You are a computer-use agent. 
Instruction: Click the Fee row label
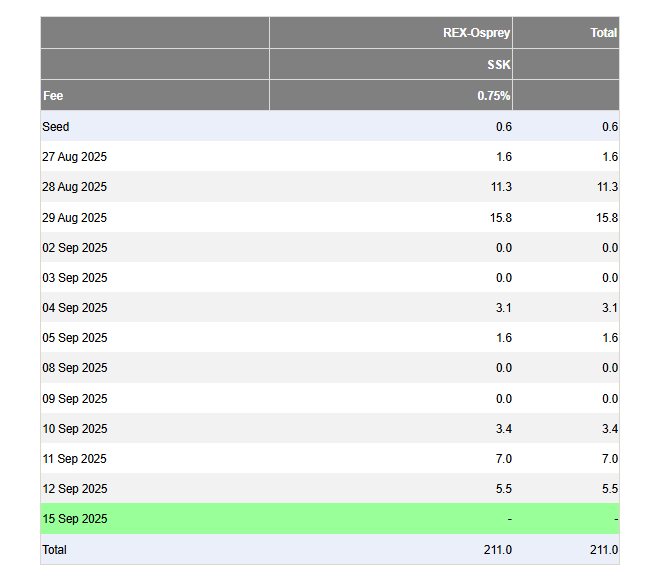pyautogui.click(x=53, y=96)
